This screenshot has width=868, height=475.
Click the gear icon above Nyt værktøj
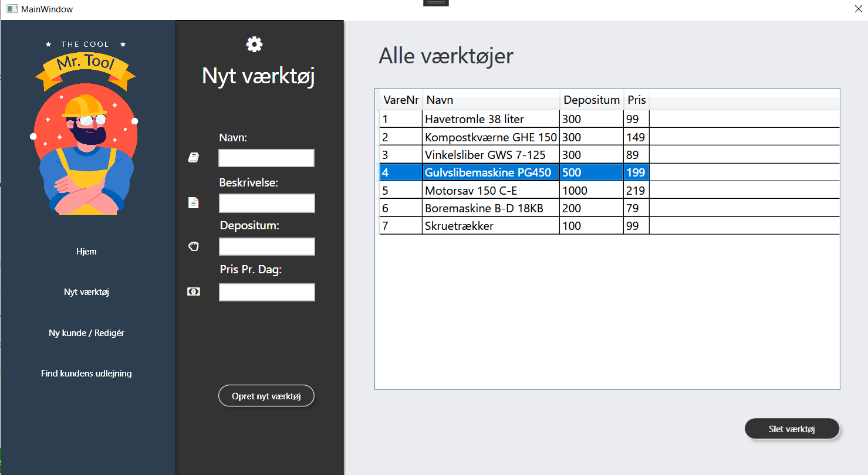pos(254,44)
